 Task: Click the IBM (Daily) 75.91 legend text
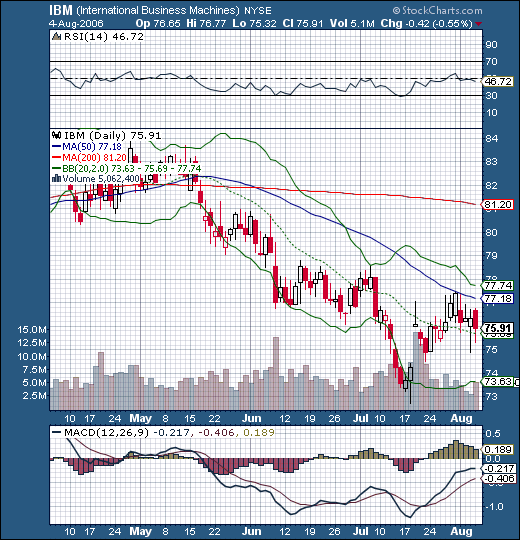pos(112,135)
